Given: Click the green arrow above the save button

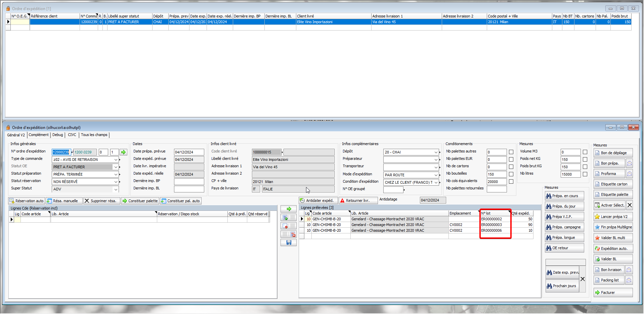Looking at the screenshot, I should click(x=289, y=209).
